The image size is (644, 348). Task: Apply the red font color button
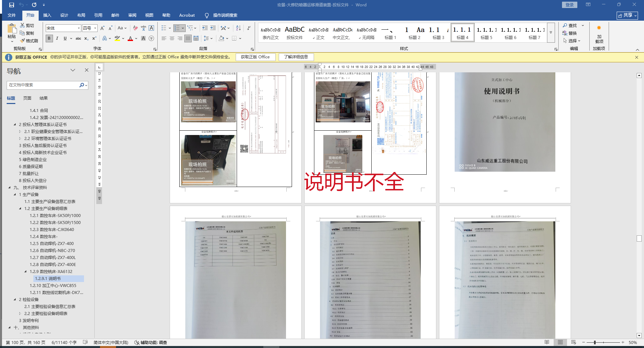130,38
